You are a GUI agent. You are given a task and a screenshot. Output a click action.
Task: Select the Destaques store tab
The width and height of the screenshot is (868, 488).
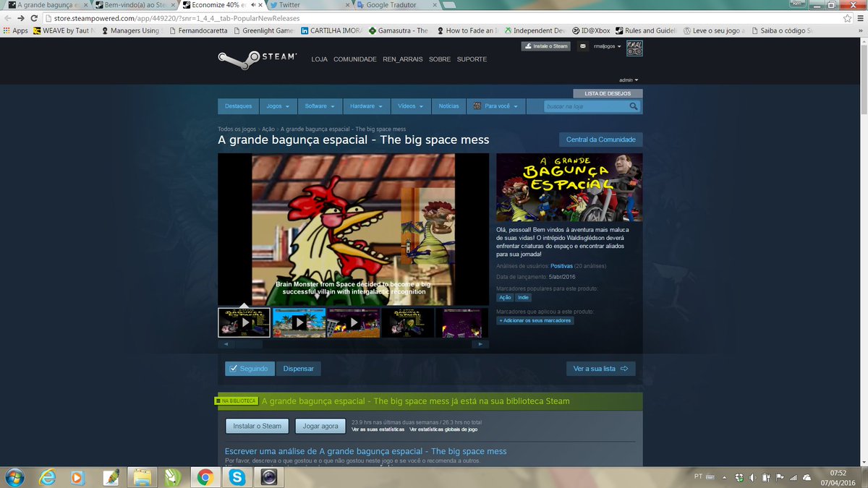pyautogui.click(x=239, y=106)
